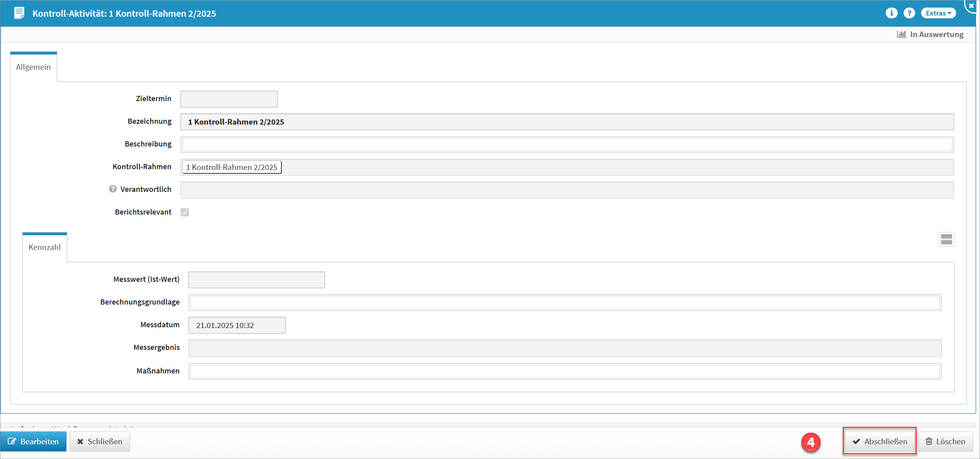This screenshot has width=980, height=459.
Task: Click the Verantwortlich help hint icon
Action: coord(113,189)
